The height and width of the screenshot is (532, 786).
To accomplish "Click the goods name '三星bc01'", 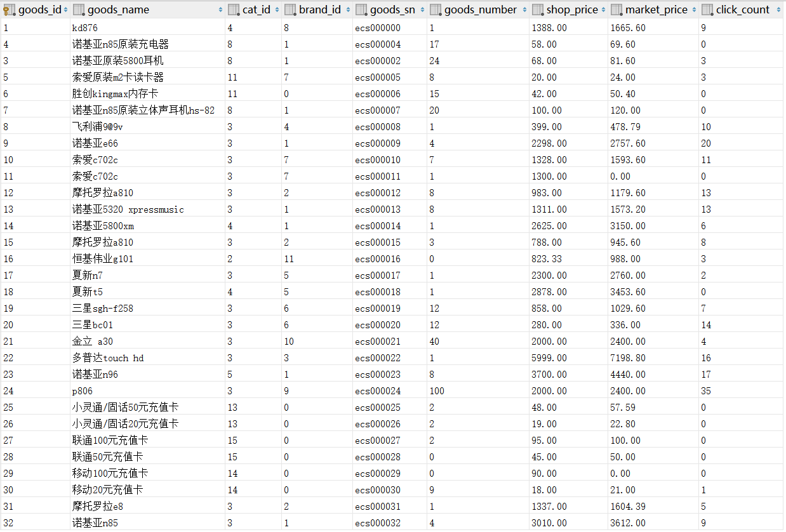I will [93, 325].
